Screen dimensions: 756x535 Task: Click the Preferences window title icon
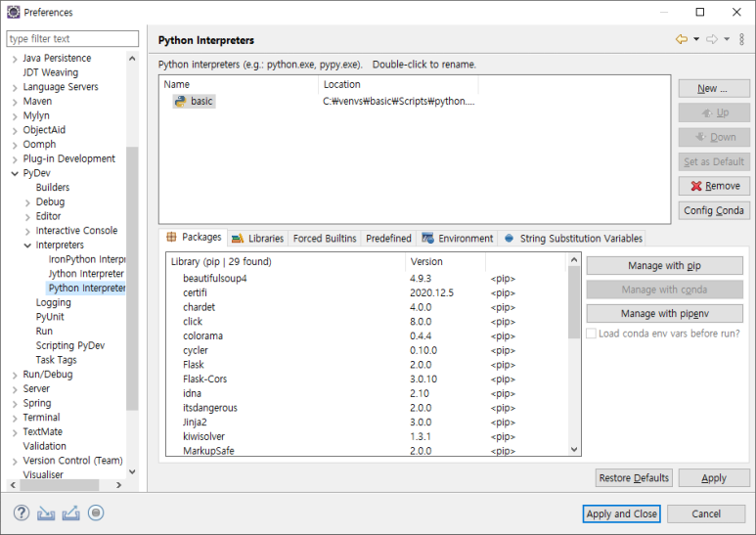(14, 12)
